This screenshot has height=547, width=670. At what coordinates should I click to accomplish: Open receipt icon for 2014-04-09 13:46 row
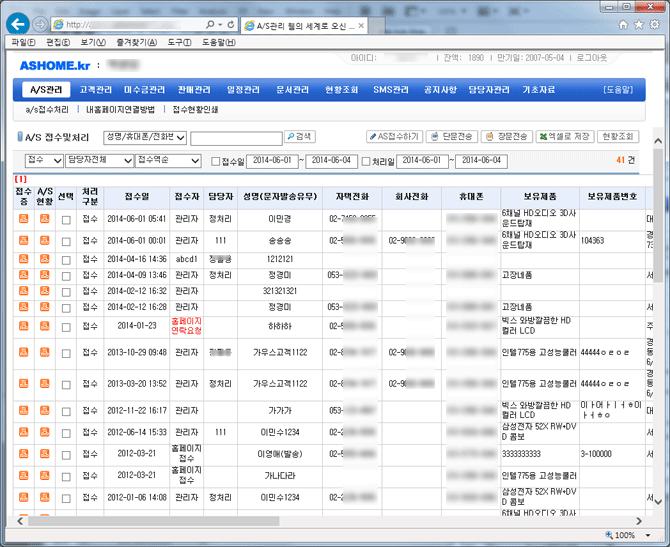24,275
